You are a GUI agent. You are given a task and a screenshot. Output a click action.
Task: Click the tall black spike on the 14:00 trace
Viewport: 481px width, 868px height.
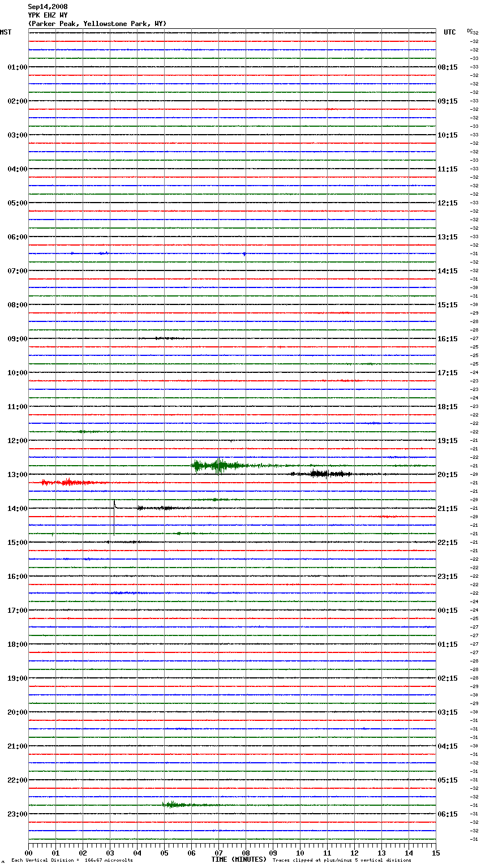point(114,517)
